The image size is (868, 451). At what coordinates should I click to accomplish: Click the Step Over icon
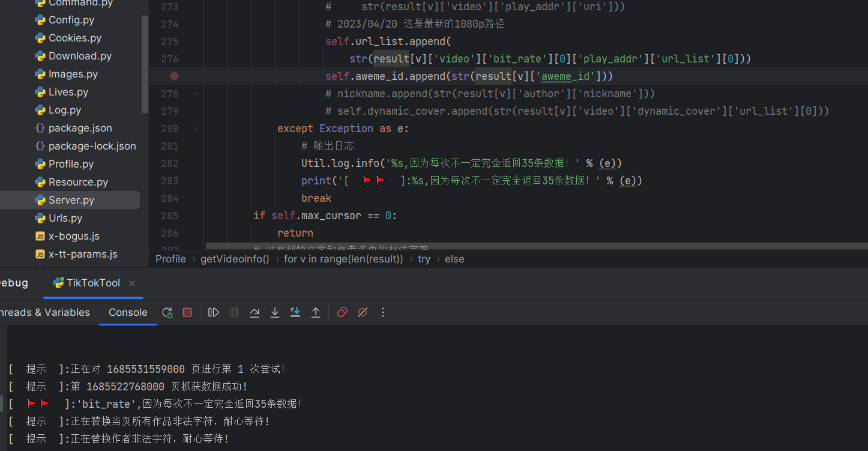tap(255, 312)
